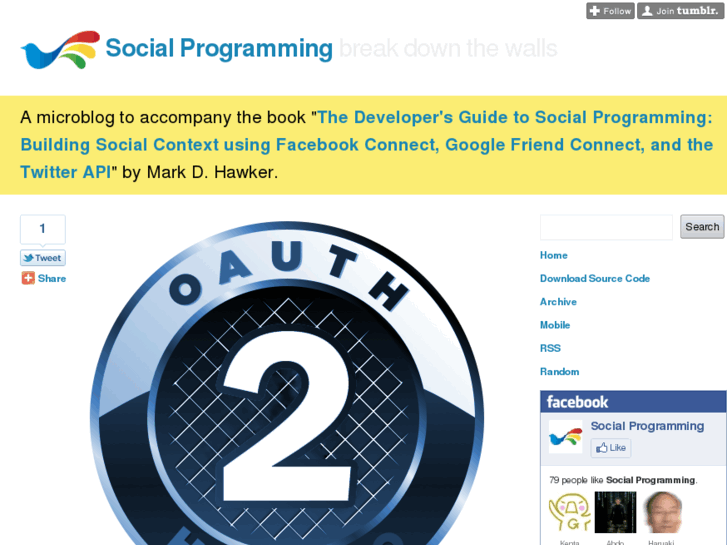
Task: Go to the Home sidebar link
Action: 554,255
